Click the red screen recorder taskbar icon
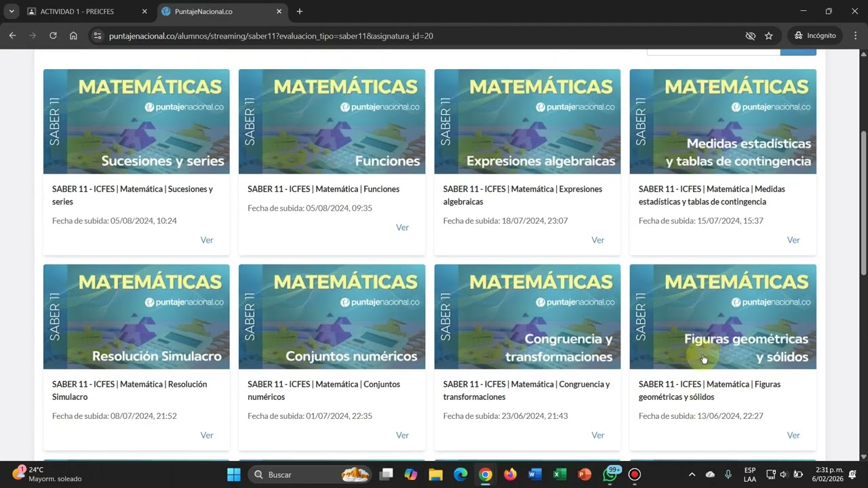Viewport: 868px width, 488px height. 635,474
